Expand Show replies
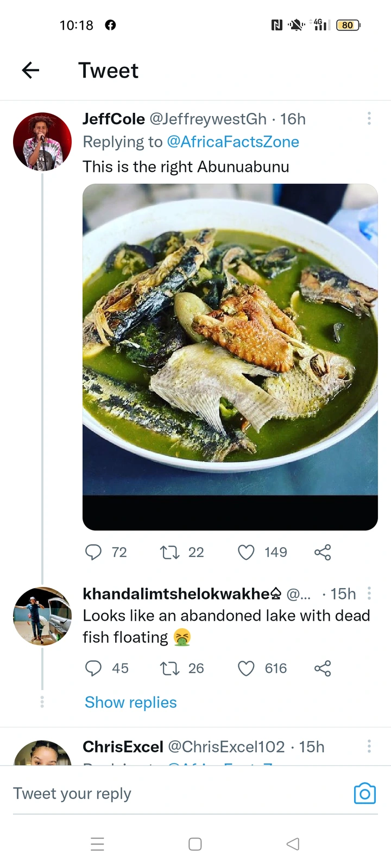This screenshot has width=391, height=868. (131, 702)
